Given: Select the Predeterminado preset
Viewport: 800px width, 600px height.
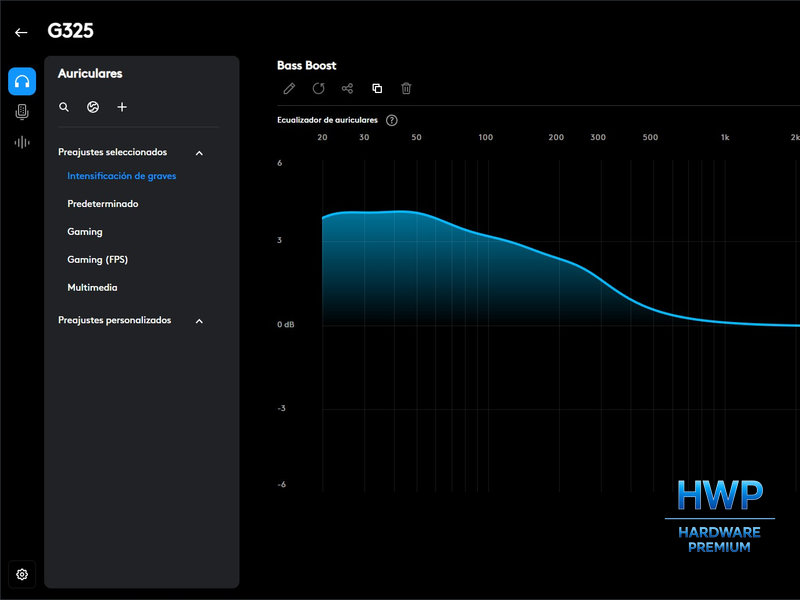Looking at the screenshot, I should pos(103,204).
